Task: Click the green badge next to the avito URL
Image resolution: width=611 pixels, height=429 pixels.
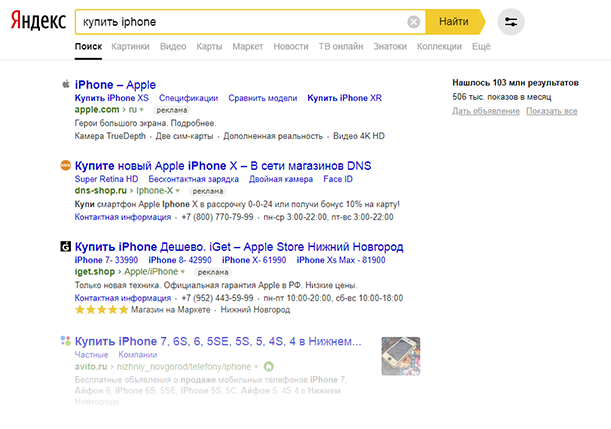Action: 268,367
